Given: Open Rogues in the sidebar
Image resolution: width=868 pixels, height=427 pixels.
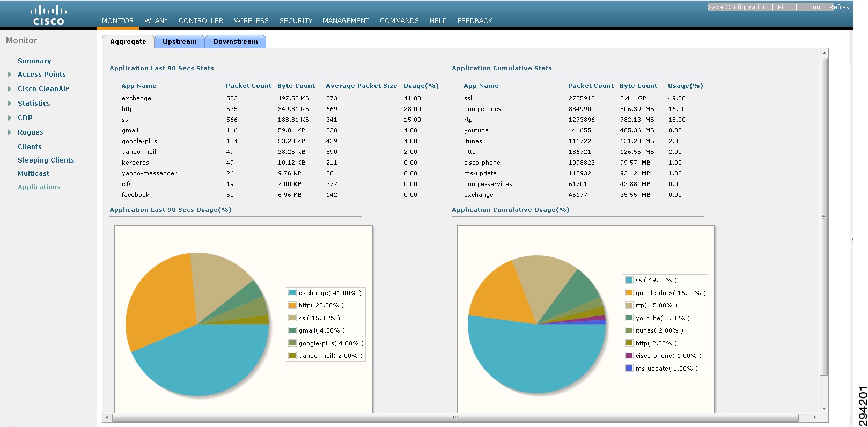Looking at the screenshot, I should coord(31,132).
